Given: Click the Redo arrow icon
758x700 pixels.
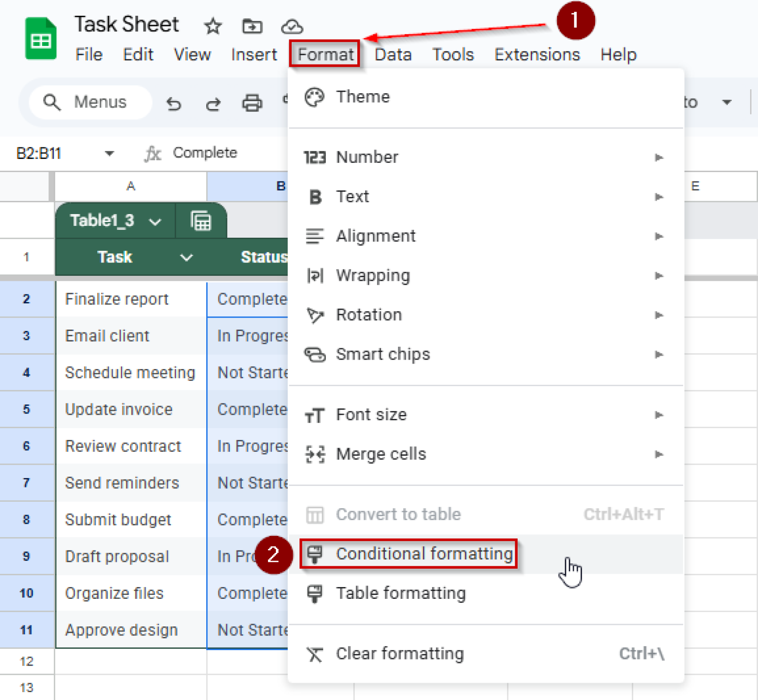Looking at the screenshot, I should [213, 104].
